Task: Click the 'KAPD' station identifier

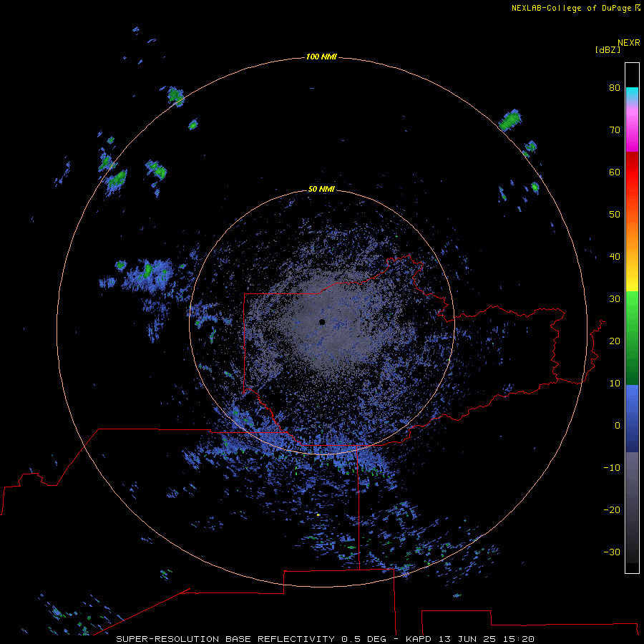Action: 418,639
